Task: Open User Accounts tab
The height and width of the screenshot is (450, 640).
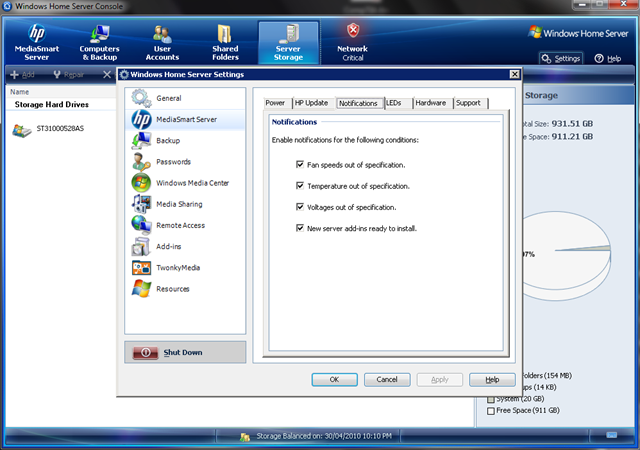Action: click(x=162, y=42)
